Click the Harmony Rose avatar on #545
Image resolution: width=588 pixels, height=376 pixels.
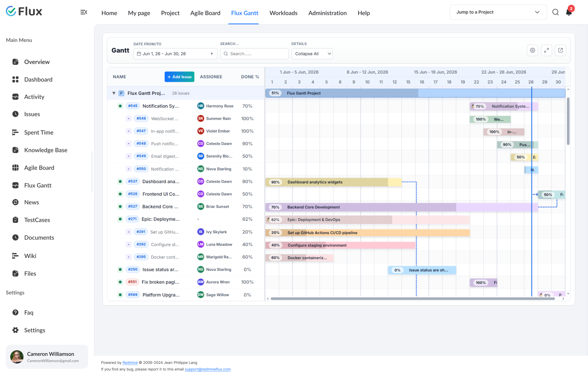[201, 106]
